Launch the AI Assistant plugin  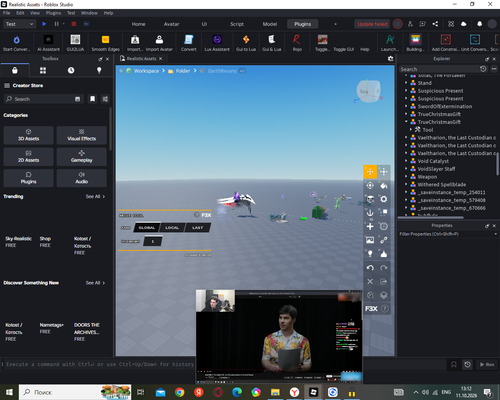point(48,43)
